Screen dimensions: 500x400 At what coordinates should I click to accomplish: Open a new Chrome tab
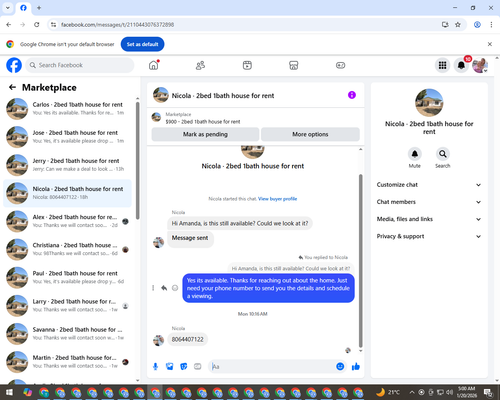coord(39,7)
